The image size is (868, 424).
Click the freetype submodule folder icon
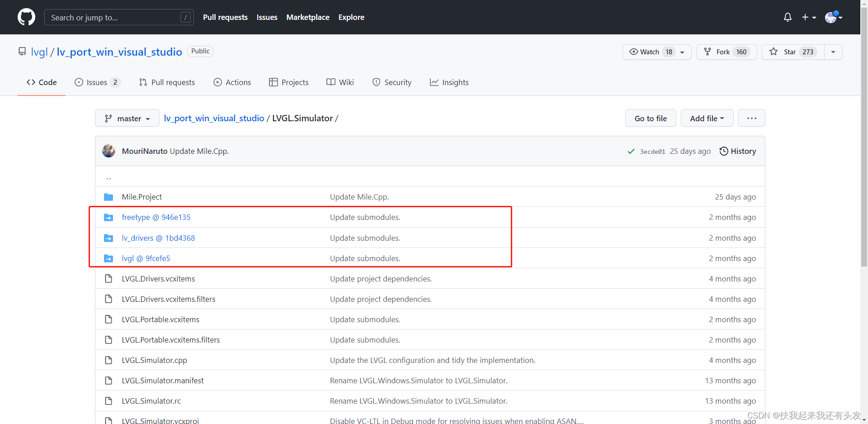108,218
